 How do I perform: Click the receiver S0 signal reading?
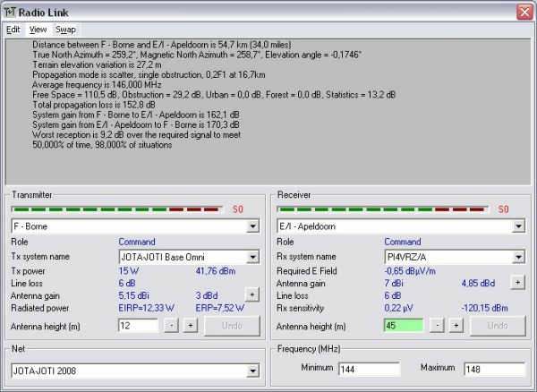(503, 209)
